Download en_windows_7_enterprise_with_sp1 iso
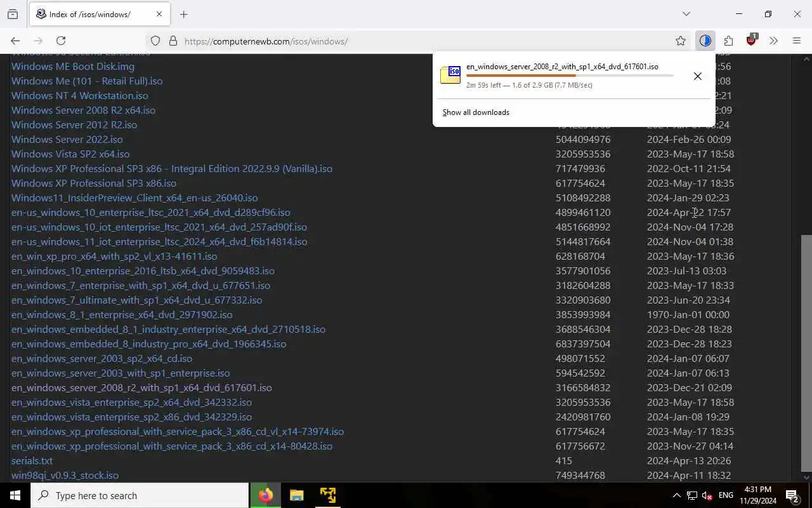The height and width of the screenshot is (508, 812). (141, 285)
